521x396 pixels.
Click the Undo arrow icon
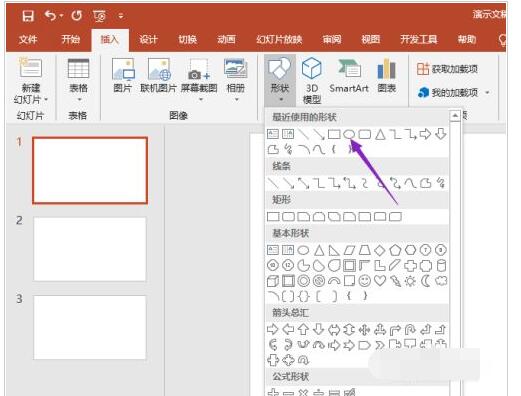[x=51, y=15]
